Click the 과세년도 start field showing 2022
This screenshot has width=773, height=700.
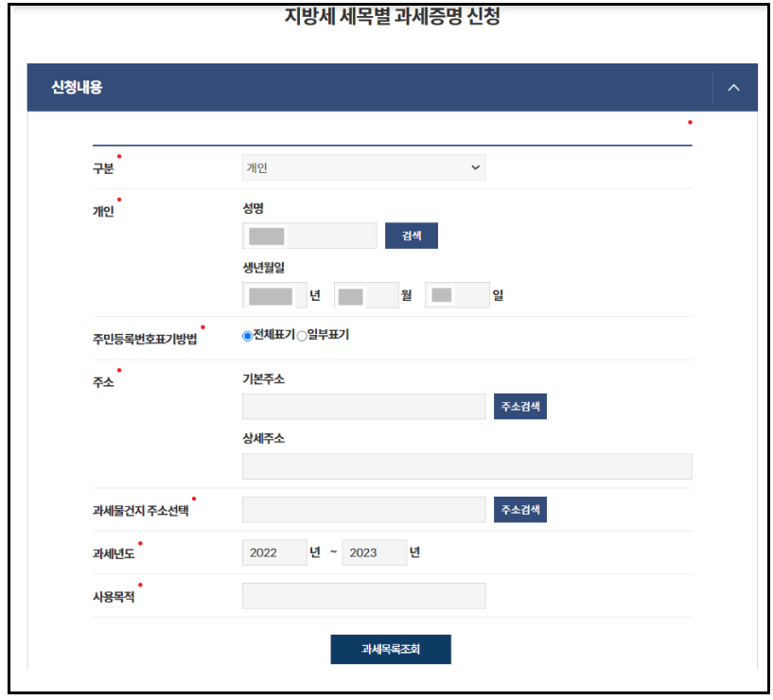[274, 552]
